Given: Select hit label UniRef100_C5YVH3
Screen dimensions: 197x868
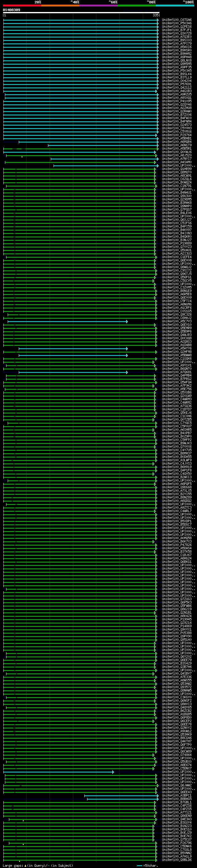Looking at the screenshot, I should click(177, 128).
